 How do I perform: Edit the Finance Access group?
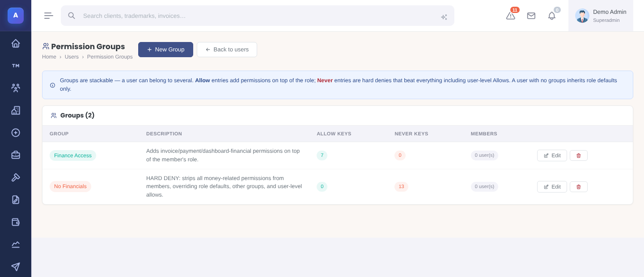(552, 155)
